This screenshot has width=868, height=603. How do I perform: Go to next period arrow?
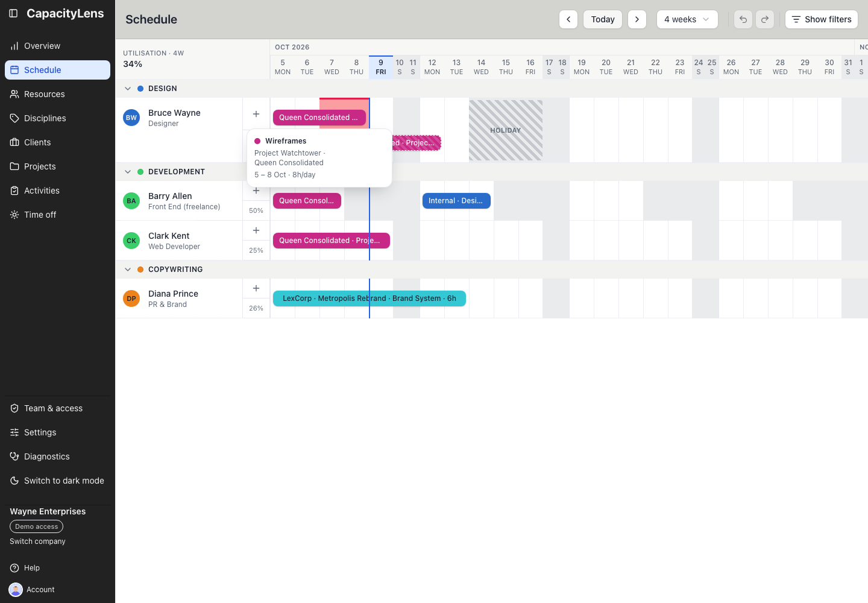(637, 19)
